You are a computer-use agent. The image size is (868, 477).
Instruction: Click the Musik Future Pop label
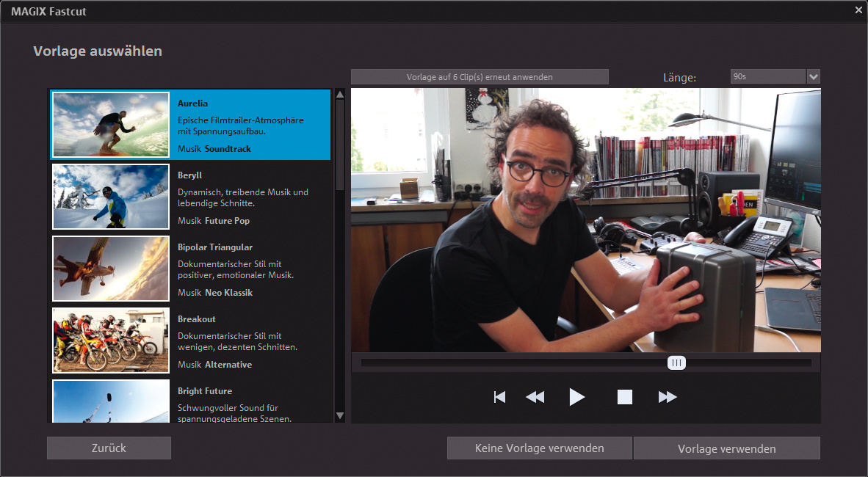[214, 221]
